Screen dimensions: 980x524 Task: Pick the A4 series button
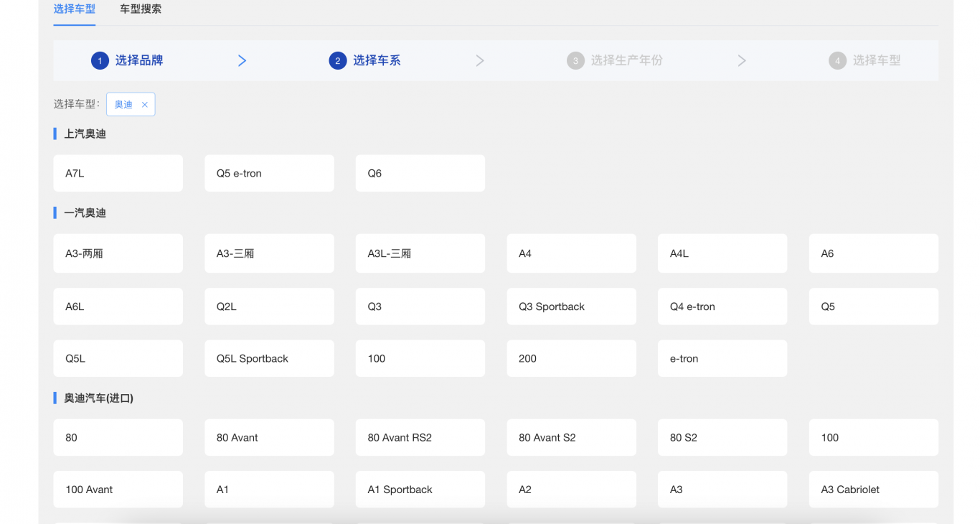572,253
